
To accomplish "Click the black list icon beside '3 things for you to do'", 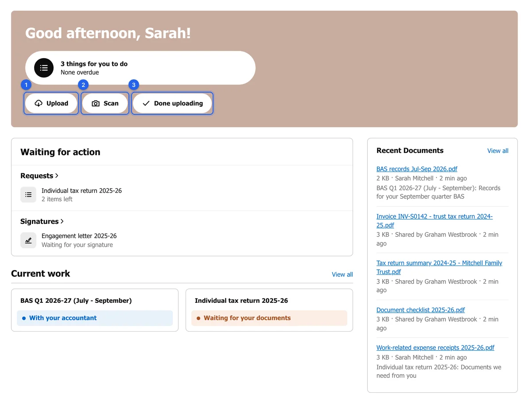I will pos(43,68).
